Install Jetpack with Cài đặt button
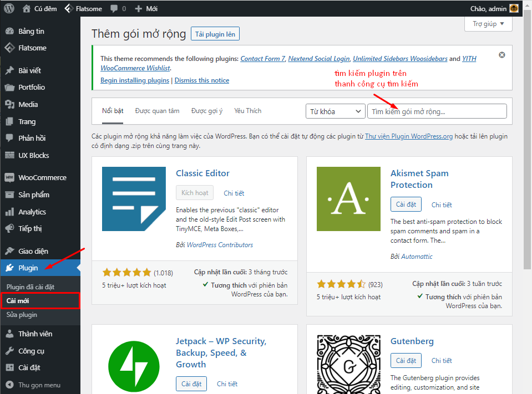Viewport: 532px width, 394px height. tap(191, 384)
